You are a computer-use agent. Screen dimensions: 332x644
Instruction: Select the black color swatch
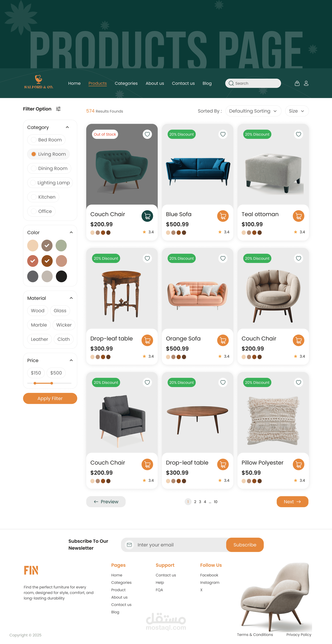pyautogui.click(x=61, y=276)
